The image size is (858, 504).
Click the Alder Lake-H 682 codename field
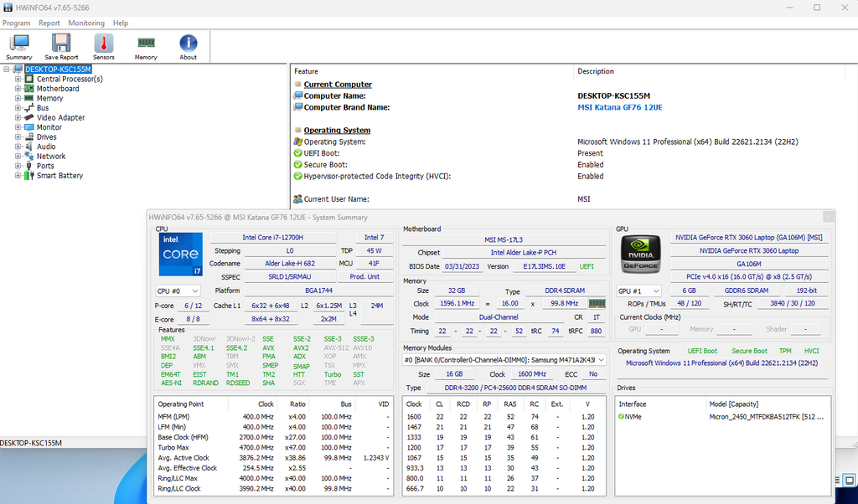(x=290, y=263)
